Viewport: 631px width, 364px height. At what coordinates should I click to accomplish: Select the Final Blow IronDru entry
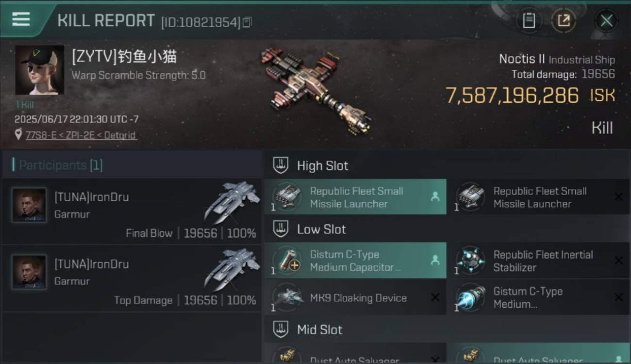point(132,211)
